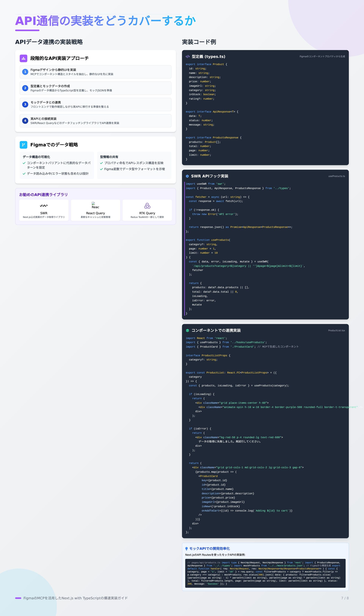Click the broken React Query image icon
364x616 pixels.
point(93,204)
